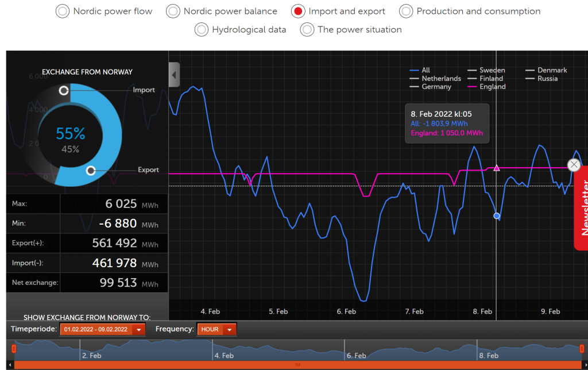Screen dimensions: 588x370
Task: Collapse the left panel with arrow handle
Action: tap(174, 75)
